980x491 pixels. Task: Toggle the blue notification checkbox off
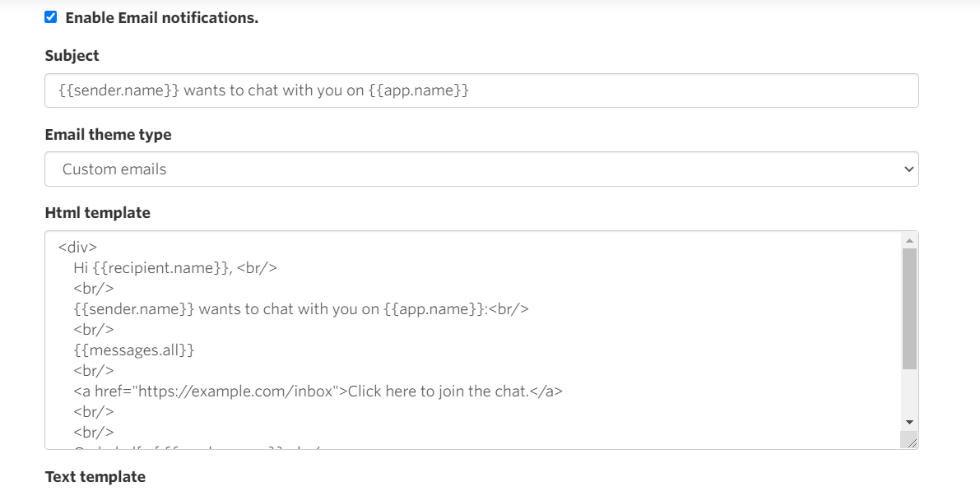tap(50, 16)
